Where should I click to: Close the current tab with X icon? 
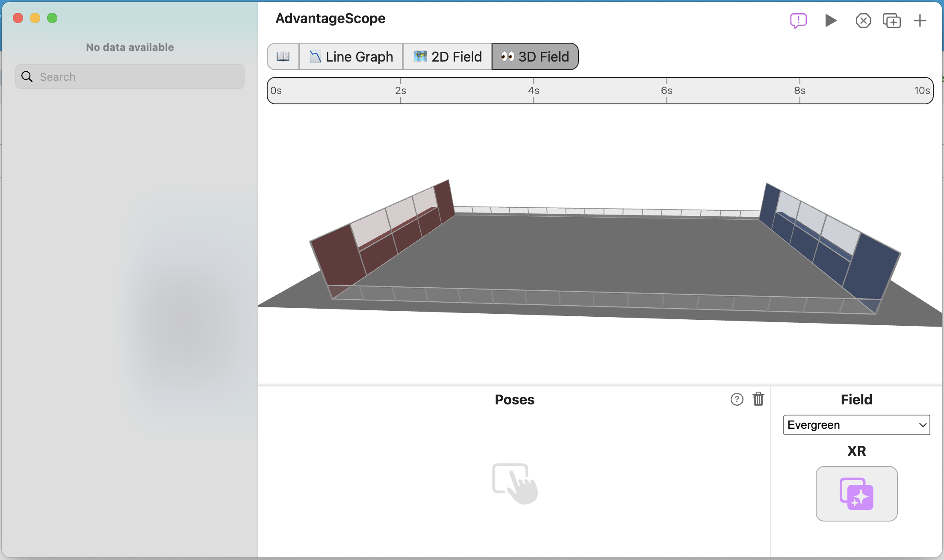pyautogui.click(x=863, y=21)
